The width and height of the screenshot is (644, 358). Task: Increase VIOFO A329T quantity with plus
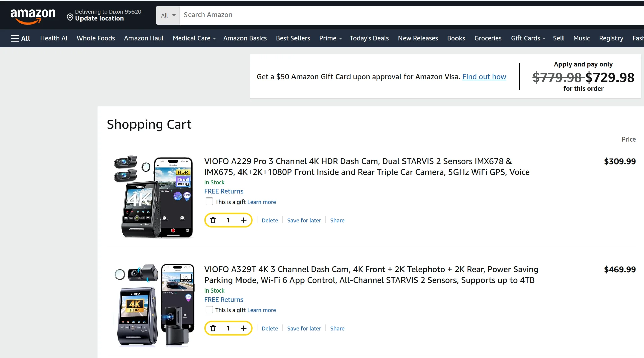point(244,328)
